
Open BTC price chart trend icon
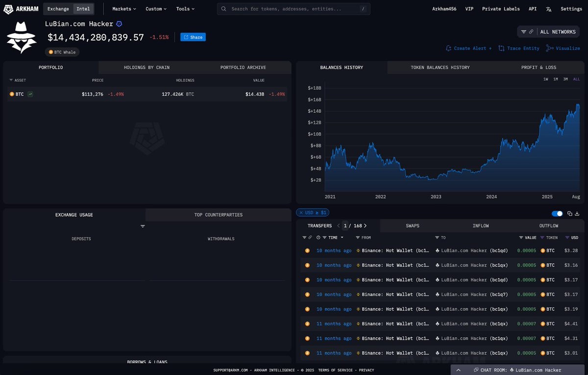click(30, 94)
